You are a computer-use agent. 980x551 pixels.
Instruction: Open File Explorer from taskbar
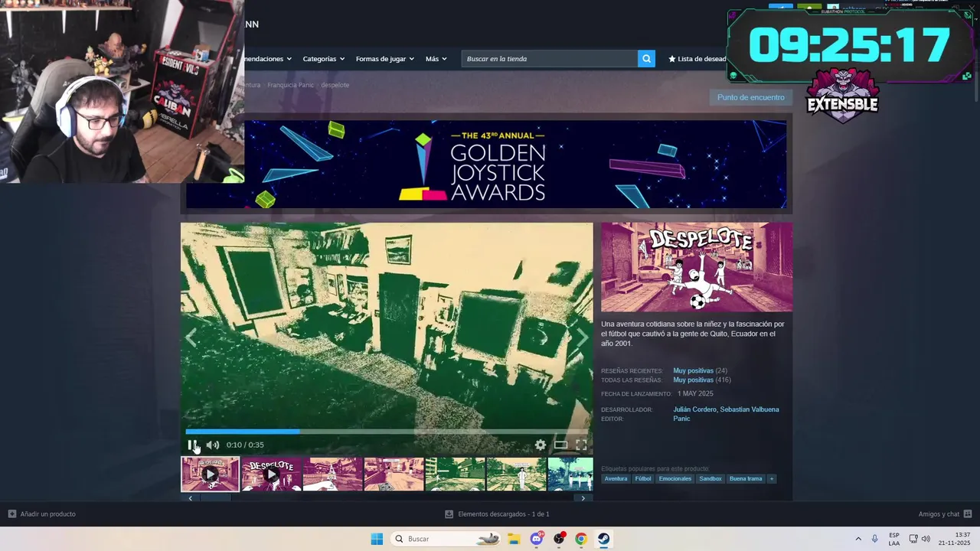click(514, 539)
